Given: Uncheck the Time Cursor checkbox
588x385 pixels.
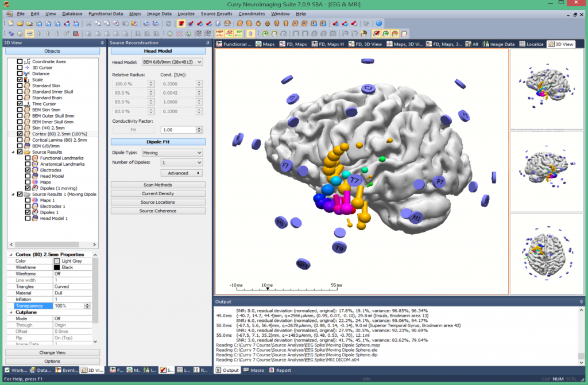Looking at the screenshot, I should click(x=20, y=103).
